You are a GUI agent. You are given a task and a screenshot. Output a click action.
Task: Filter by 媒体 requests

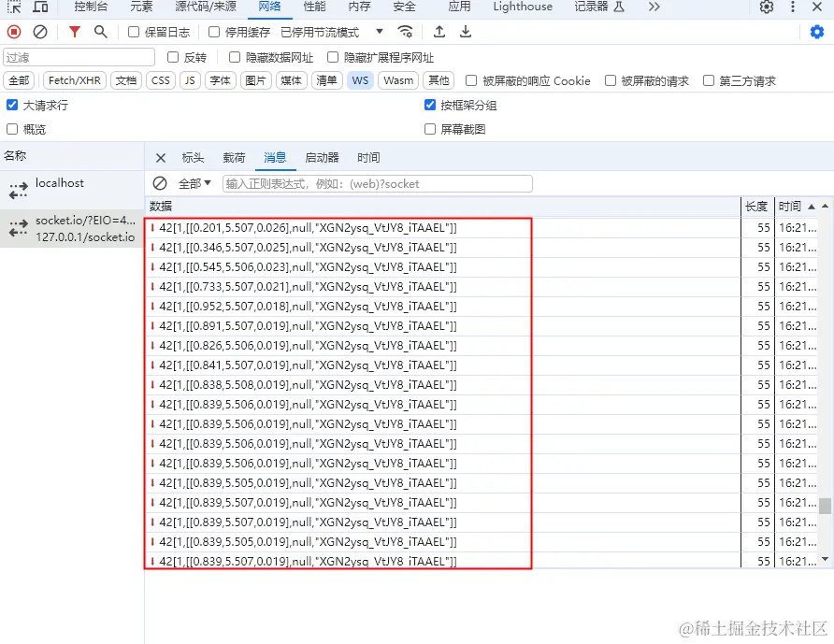(291, 80)
